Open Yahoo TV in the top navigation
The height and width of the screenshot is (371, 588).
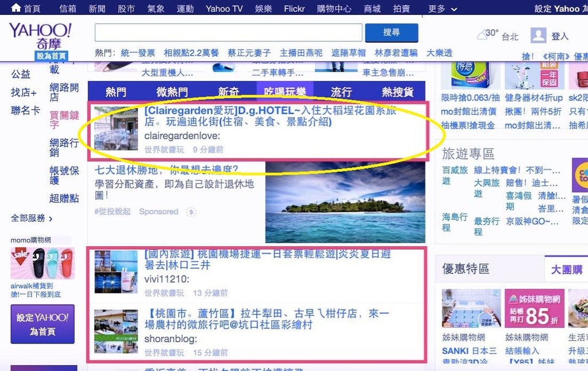click(x=224, y=9)
